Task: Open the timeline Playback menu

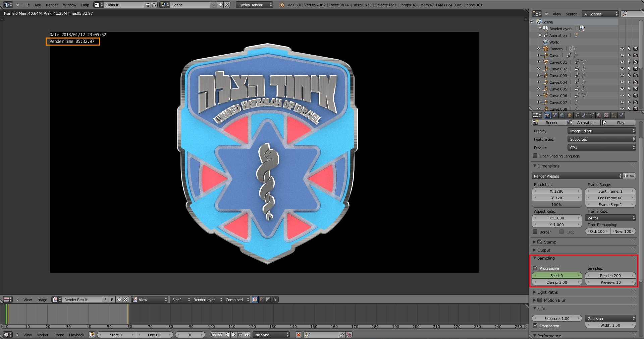Action: click(77, 335)
